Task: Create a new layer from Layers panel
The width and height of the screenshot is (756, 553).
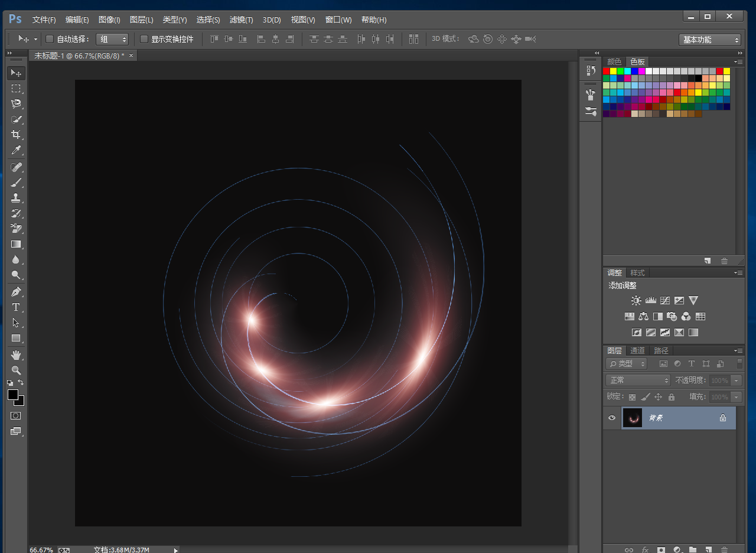Action: [709, 549]
